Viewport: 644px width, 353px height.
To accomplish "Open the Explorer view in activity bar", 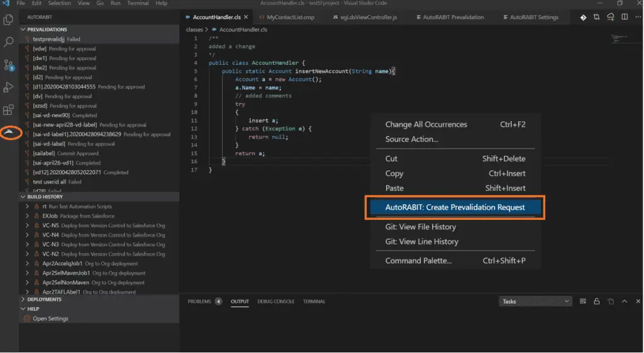I will coord(8,19).
